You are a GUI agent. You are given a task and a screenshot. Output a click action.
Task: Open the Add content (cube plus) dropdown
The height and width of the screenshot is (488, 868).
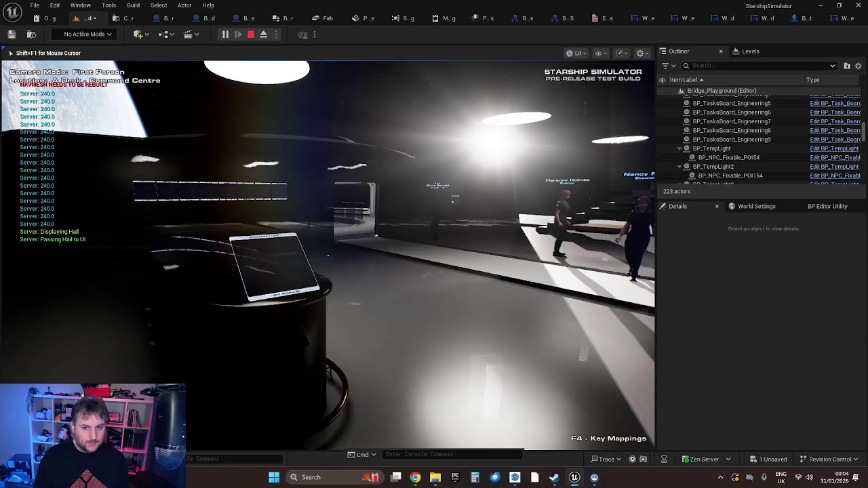click(x=141, y=35)
